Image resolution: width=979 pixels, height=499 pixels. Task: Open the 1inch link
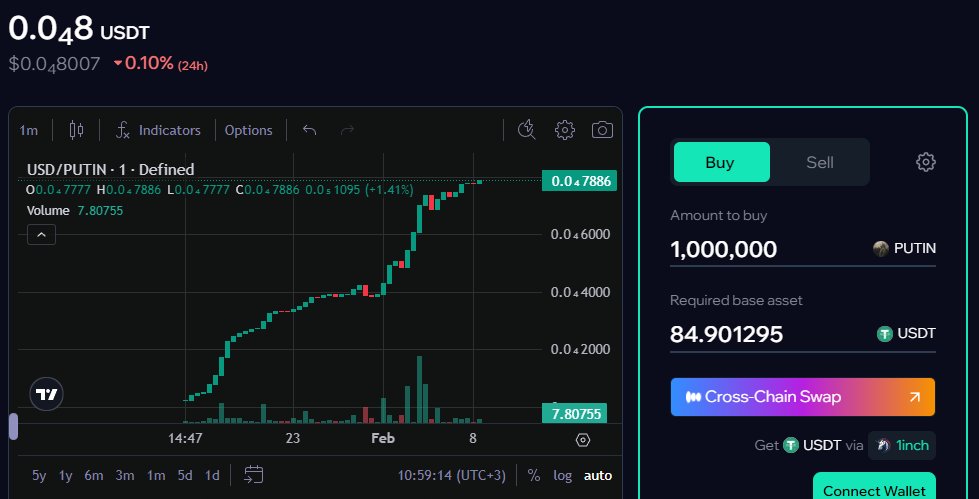pyautogui.click(x=902, y=445)
